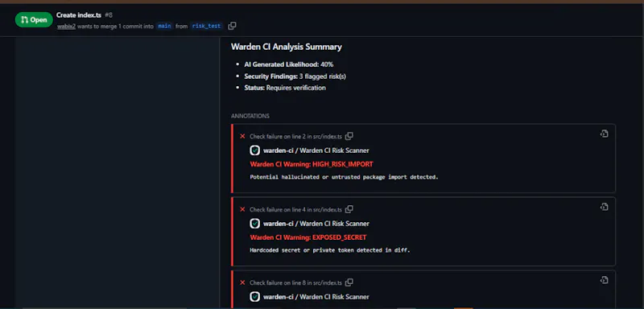The width and height of the screenshot is (644, 309).
Task: Click warden-ci / Warden CI Risk Scanner in second annotation
Action: pyautogui.click(x=316, y=224)
